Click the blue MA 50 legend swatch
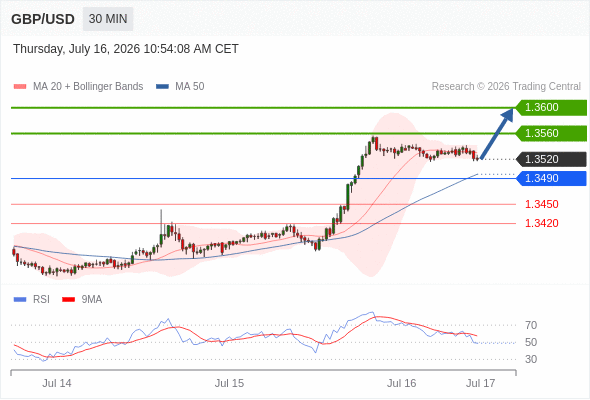The width and height of the screenshot is (590, 400). 162,87
